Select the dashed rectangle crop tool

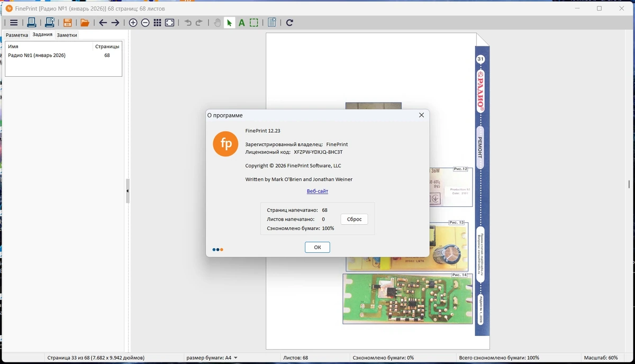click(x=254, y=23)
